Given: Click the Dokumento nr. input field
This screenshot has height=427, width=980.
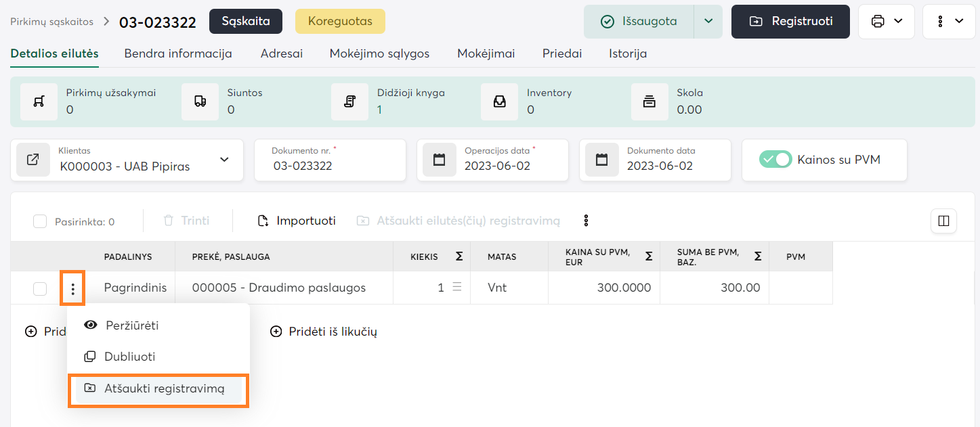Looking at the screenshot, I should pos(332,166).
